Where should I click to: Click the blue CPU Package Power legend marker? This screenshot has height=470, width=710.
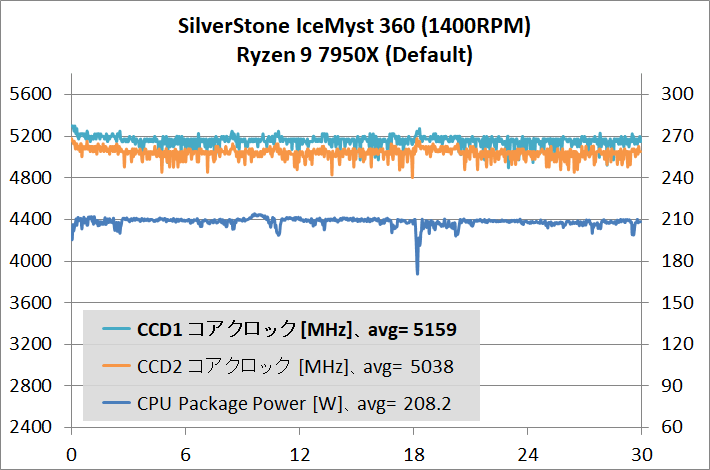[116, 402]
